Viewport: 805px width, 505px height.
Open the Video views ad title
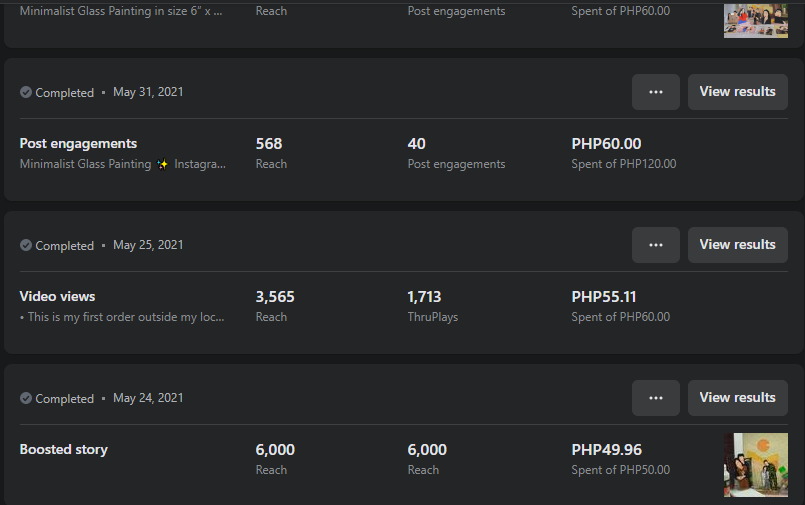pyautogui.click(x=58, y=297)
